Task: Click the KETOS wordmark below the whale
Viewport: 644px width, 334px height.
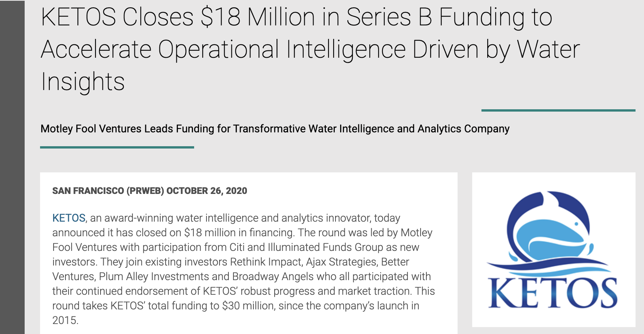Action: click(x=553, y=293)
